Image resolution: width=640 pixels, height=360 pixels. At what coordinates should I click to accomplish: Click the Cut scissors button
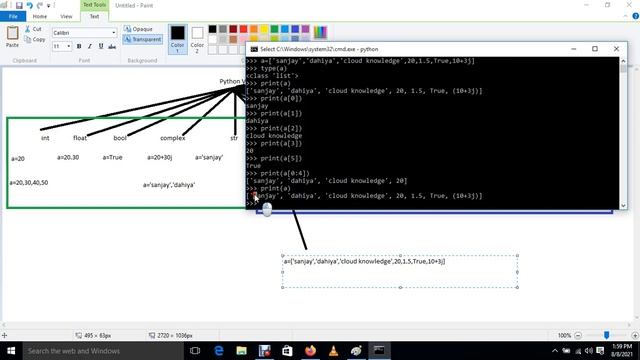tap(33, 29)
